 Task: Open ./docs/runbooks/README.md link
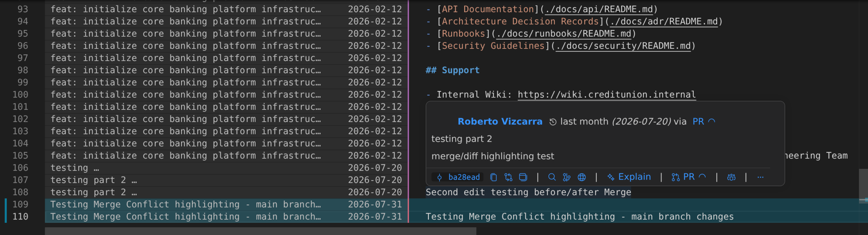point(564,34)
